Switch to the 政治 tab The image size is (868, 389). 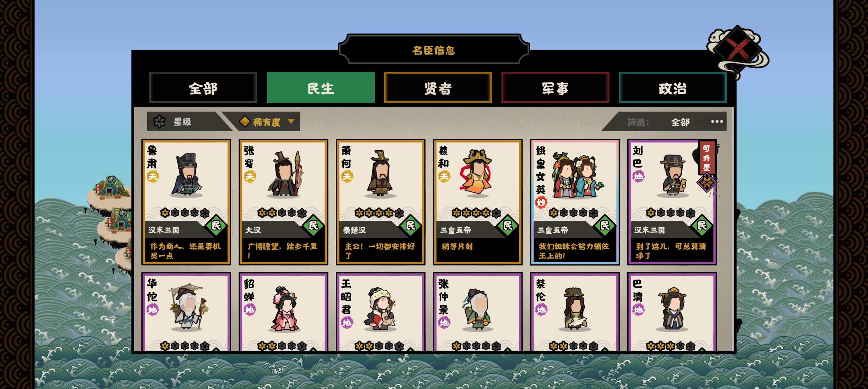(673, 88)
